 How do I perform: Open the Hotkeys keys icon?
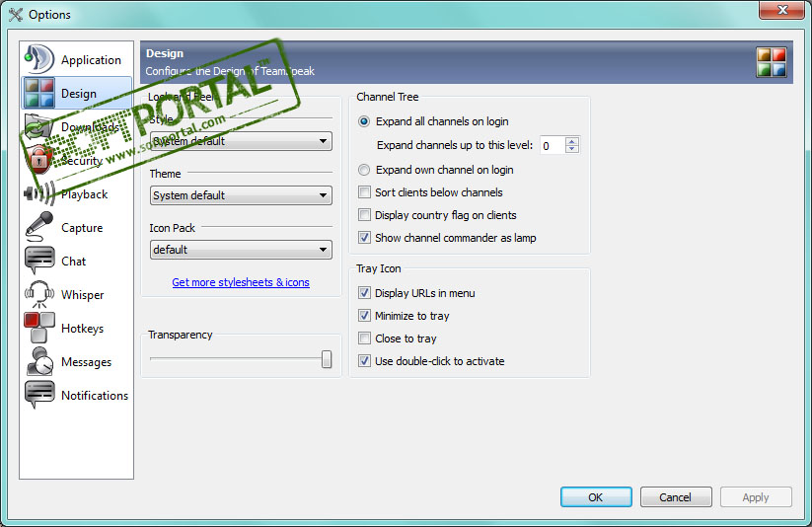tap(39, 328)
